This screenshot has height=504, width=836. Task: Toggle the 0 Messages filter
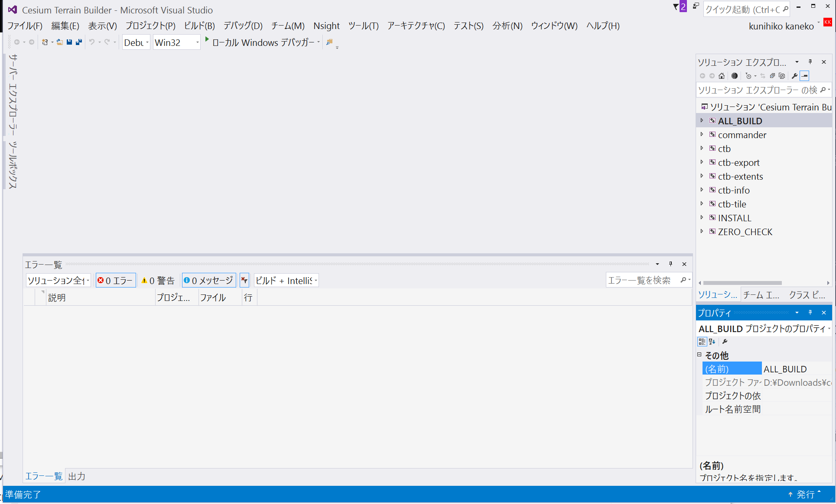point(209,281)
